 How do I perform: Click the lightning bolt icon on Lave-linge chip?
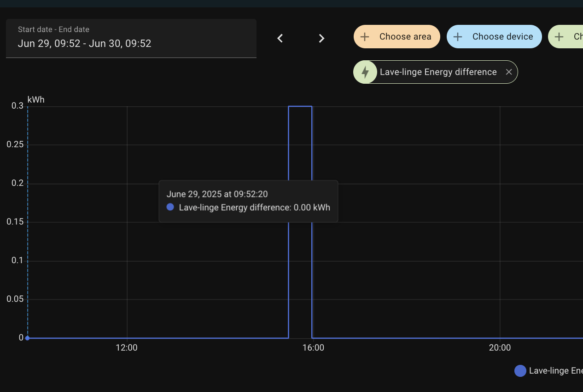[x=365, y=72]
